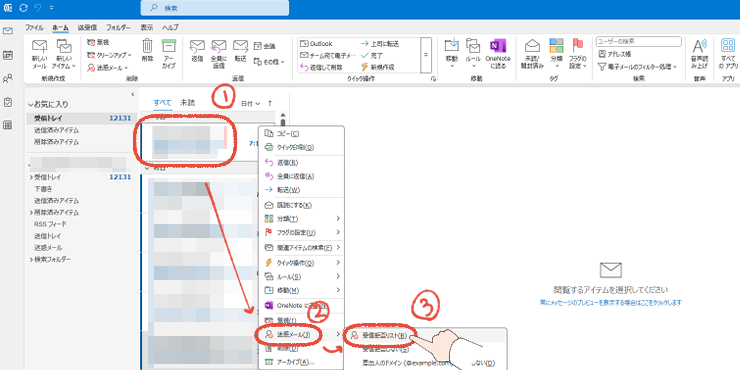
Task: Open the フラグの設定 (Follow Up flag) dropdown
Action: [x=578, y=53]
